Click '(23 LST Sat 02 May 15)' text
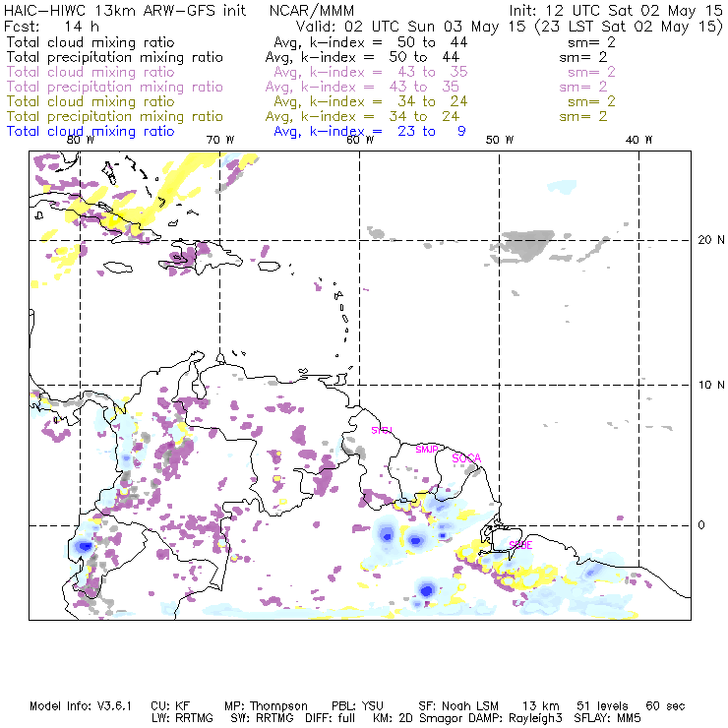This screenshot has width=728, height=728. click(629, 27)
